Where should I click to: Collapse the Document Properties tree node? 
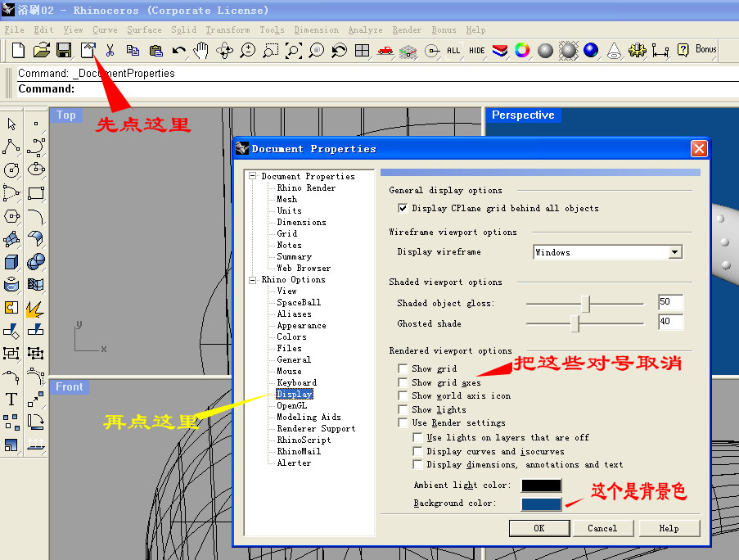pyautogui.click(x=253, y=177)
